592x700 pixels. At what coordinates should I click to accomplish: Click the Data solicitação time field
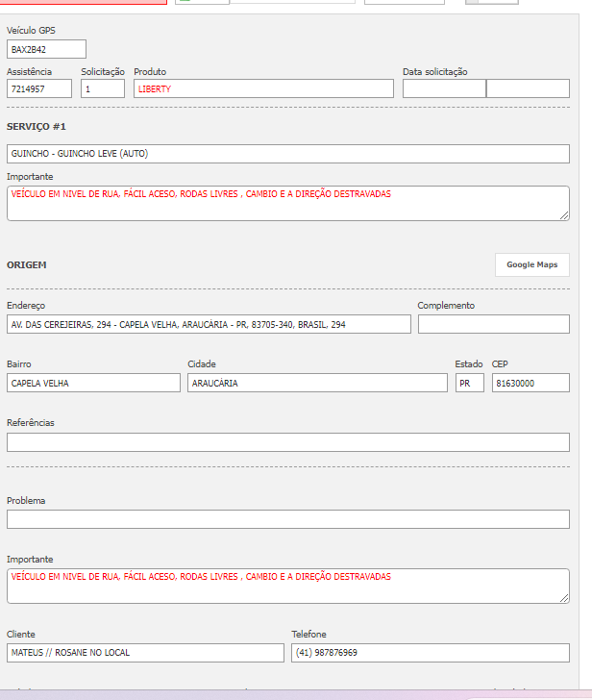pyautogui.click(x=528, y=88)
